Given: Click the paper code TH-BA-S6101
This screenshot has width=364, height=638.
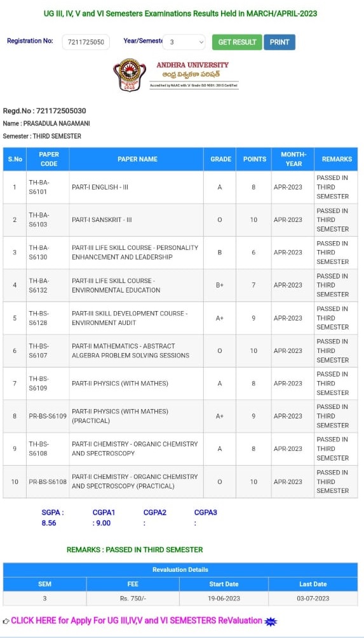Looking at the screenshot, I should click(x=39, y=187).
